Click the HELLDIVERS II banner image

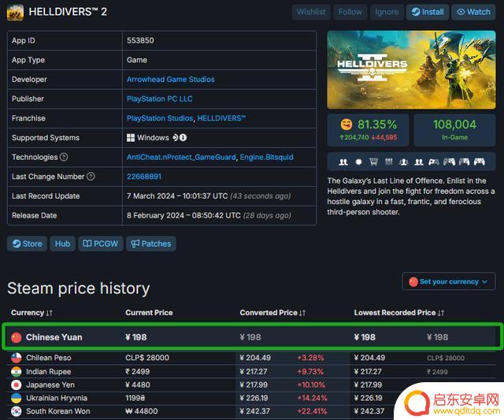pyautogui.click(x=411, y=70)
